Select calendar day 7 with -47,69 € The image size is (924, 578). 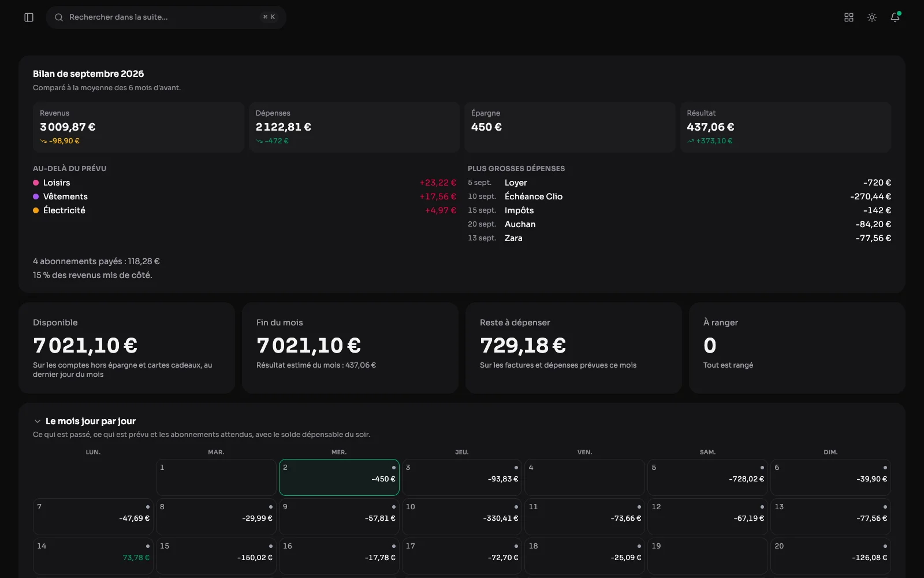[93, 517]
